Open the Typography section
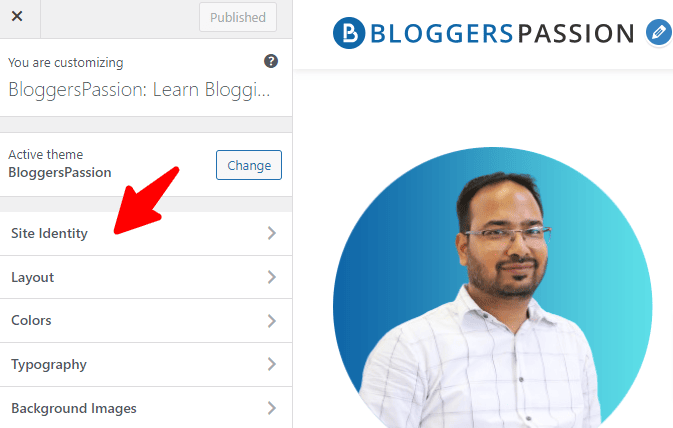Image resolution: width=673 pixels, height=428 pixels. coord(146,364)
